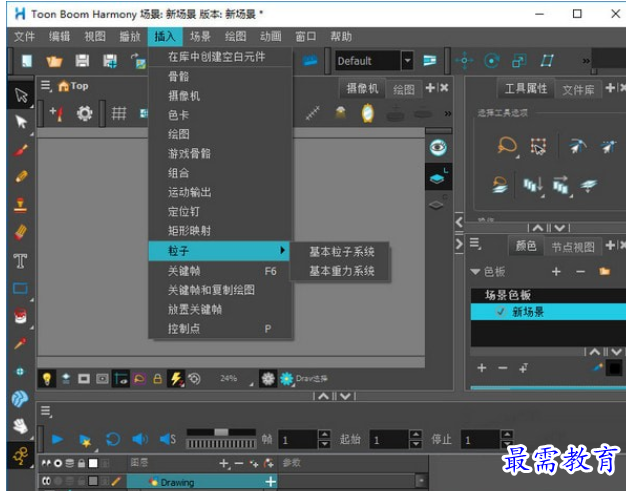Click the frame number field
The height and width of the screenshot is (491, 626).
(x=298, y=440)
